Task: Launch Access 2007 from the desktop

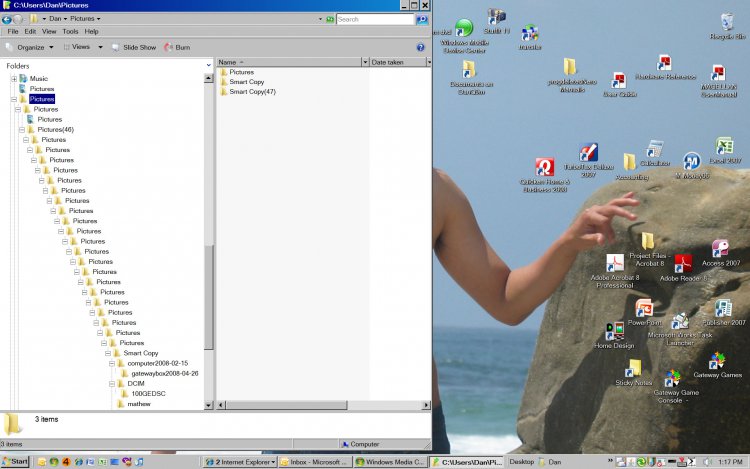Action: pos(720,253)
